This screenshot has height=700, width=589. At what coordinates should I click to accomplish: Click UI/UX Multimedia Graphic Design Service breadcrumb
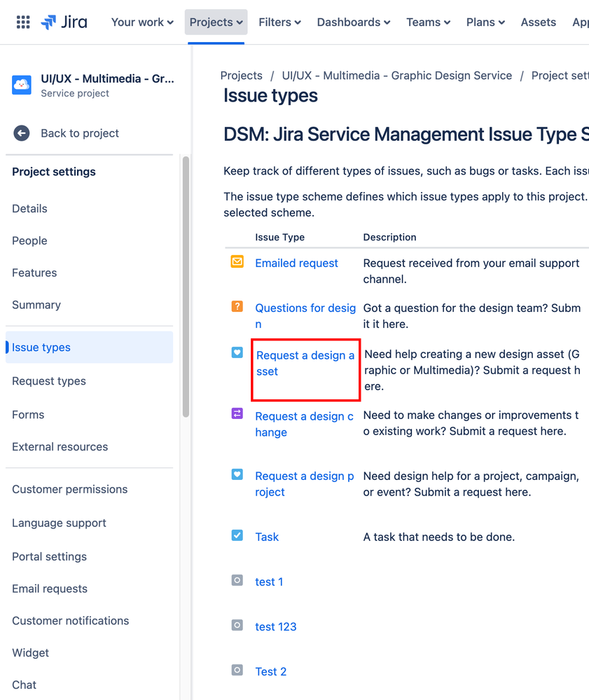(396, 76)
